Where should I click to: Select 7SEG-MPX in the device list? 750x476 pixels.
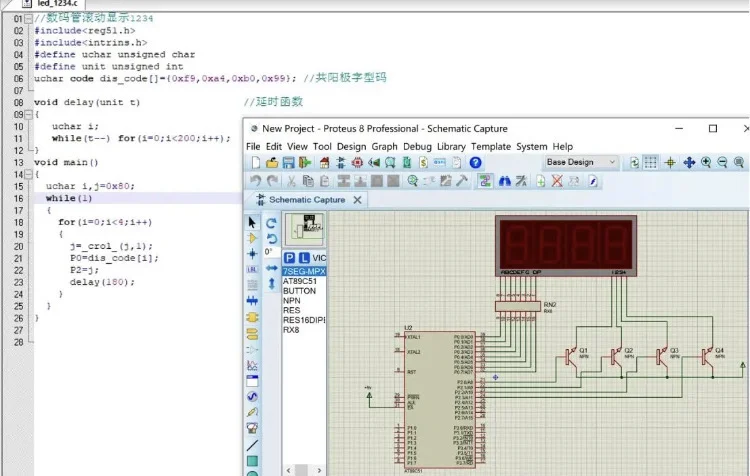pyautogui.click(x=304, y=271)
